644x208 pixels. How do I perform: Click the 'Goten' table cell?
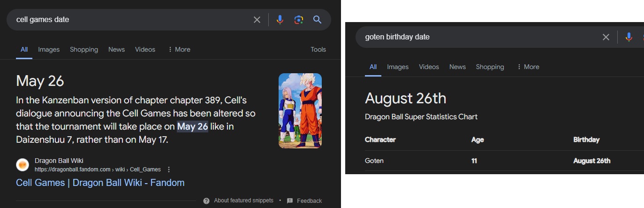374,161
